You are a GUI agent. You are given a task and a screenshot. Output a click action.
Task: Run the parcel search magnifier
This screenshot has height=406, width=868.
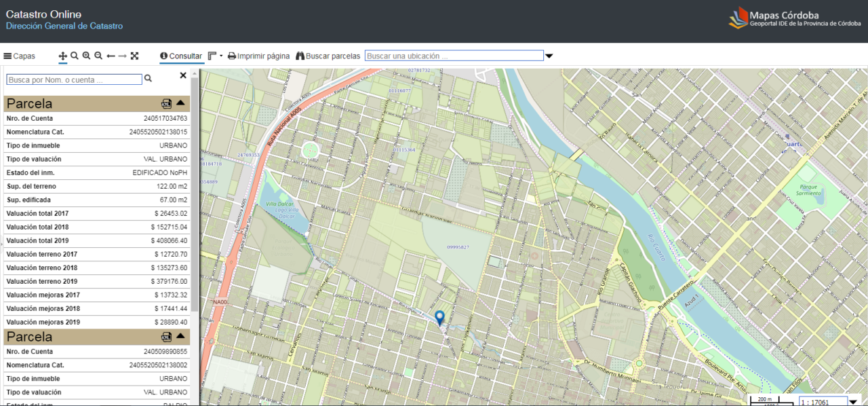[149, 79]
